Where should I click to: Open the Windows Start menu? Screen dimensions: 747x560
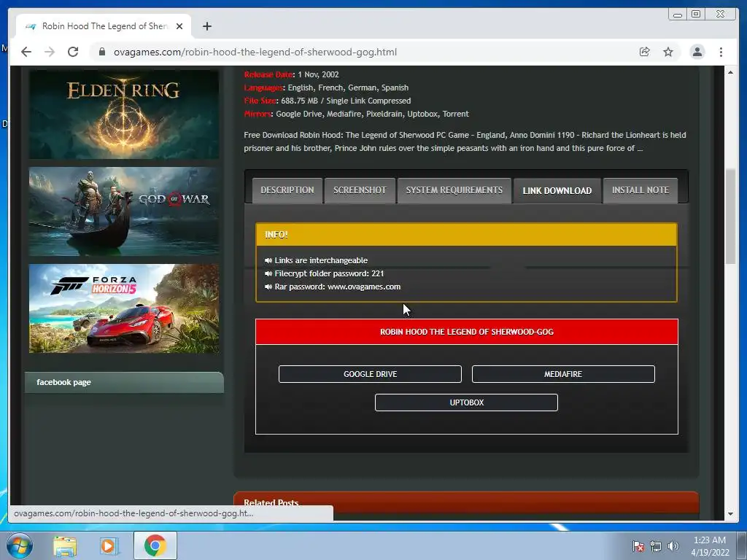(x=20, y=545)
